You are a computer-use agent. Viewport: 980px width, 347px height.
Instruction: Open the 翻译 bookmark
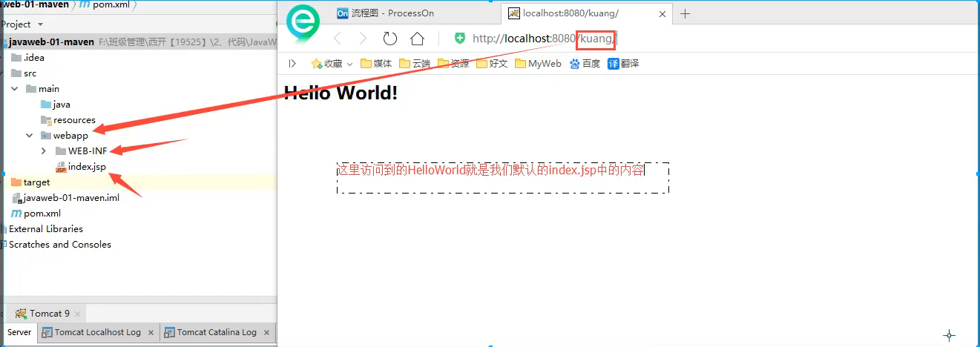click(x=623, y=64)
